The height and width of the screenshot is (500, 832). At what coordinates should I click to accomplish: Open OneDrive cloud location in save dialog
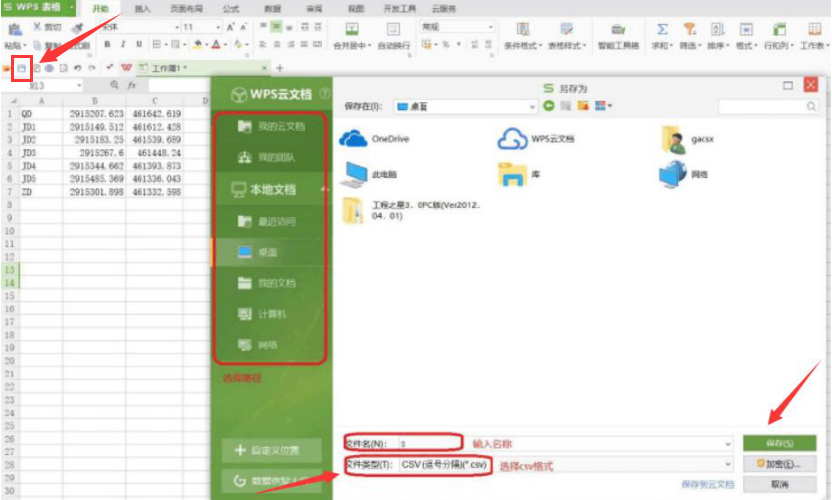click(x=353, y=139)
